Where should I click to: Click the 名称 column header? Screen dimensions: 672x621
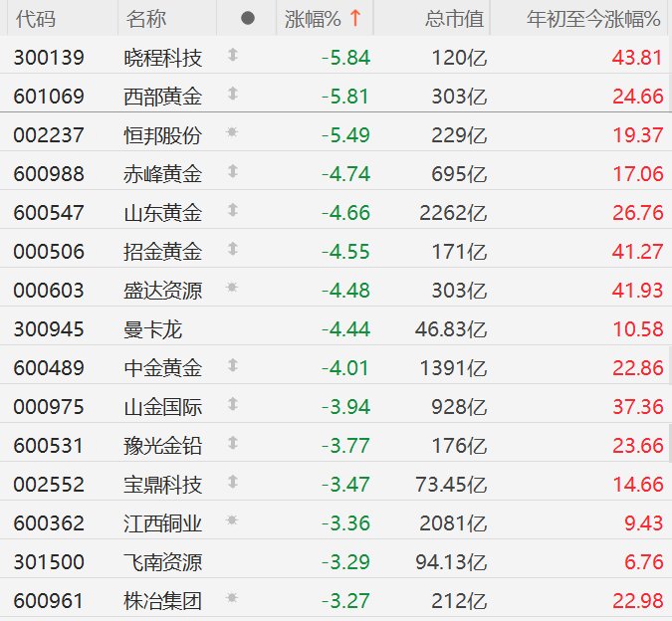point(145,19)
